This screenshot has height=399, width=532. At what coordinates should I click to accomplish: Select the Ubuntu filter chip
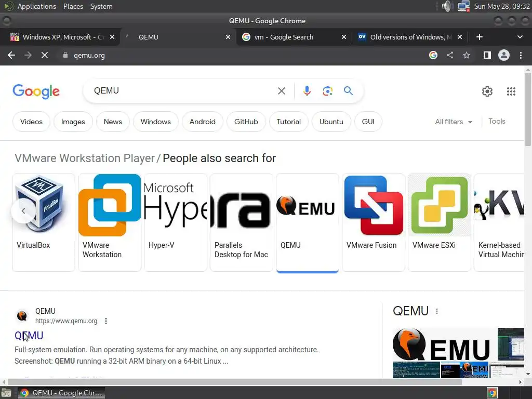tap(331, 122)
